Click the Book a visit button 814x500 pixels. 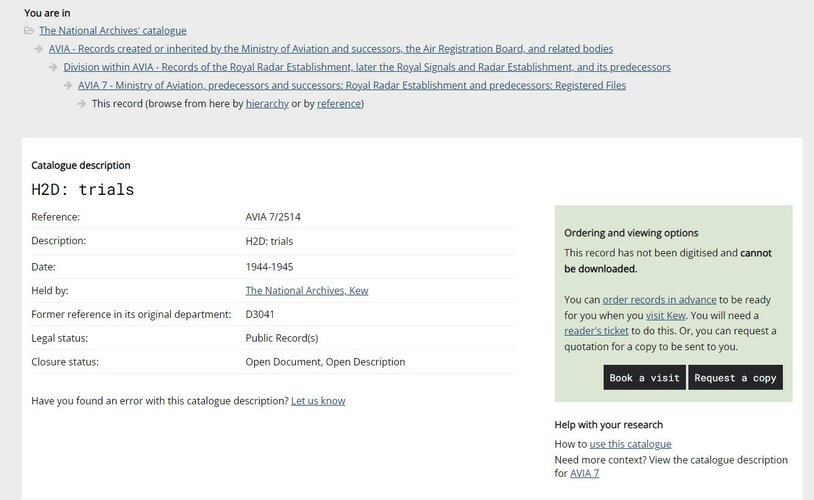pyautogui.click(x=644, y=377)
